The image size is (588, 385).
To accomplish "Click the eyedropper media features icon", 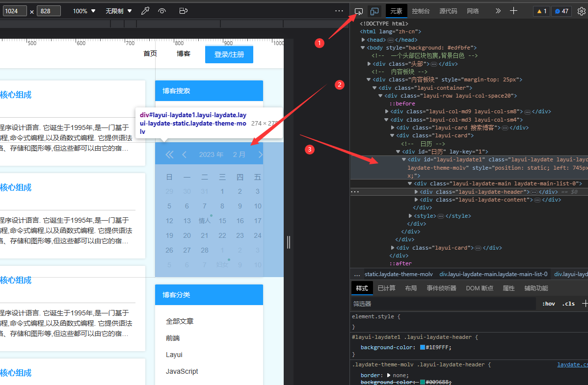I will click(145, 11).
